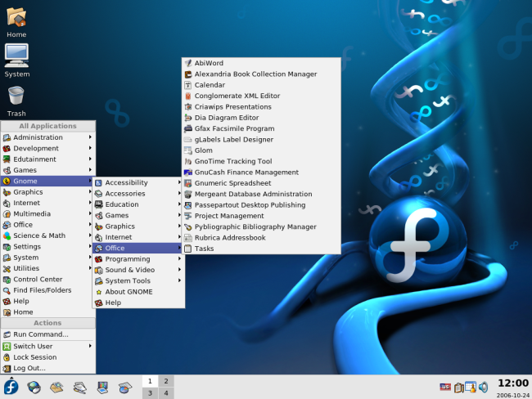Launch Calendar from Office list
The width and height of the screenshot is (532, 399).
click(x=261, y=85)
